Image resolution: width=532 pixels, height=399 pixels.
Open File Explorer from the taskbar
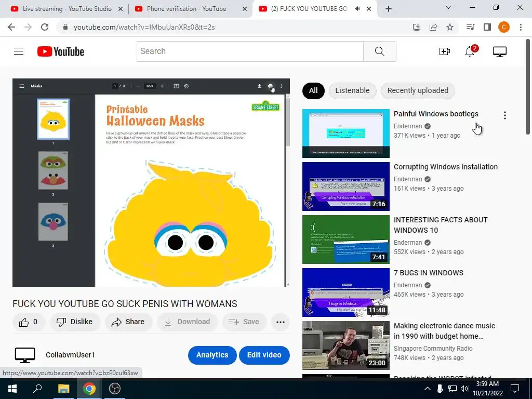(63, 389)
